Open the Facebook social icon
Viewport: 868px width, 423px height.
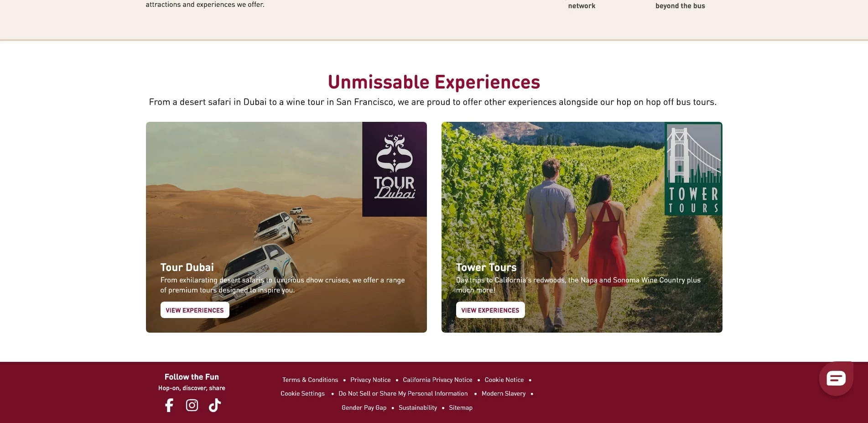pos(169,405)
